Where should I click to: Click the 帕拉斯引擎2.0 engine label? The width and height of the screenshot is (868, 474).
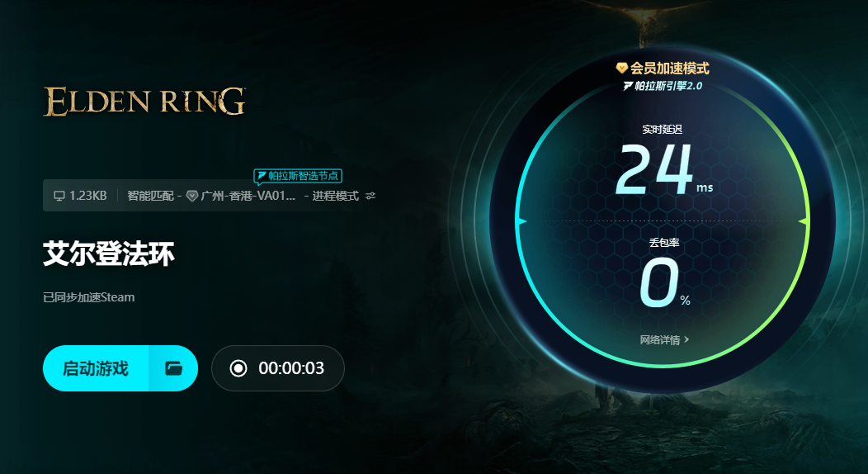point(668,86)
